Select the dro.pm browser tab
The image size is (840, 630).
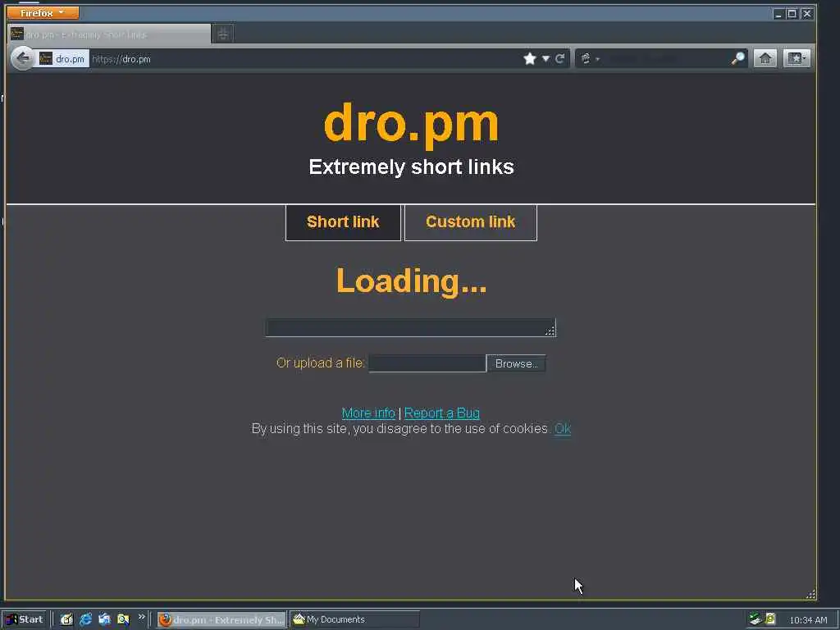point(109,34)
